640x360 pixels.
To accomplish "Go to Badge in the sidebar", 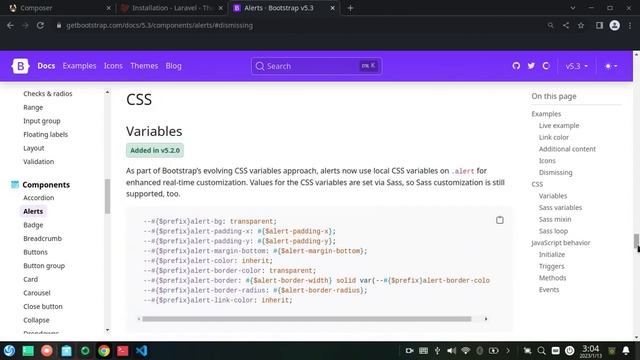I will click(33, 225).
